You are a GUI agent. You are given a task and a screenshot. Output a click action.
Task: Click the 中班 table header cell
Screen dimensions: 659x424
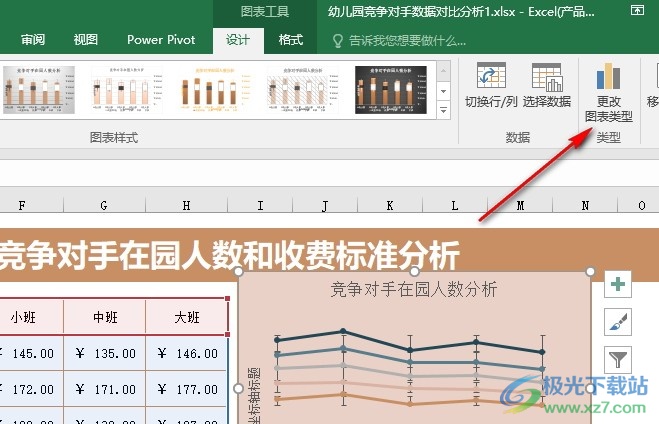tap(105, 317)
